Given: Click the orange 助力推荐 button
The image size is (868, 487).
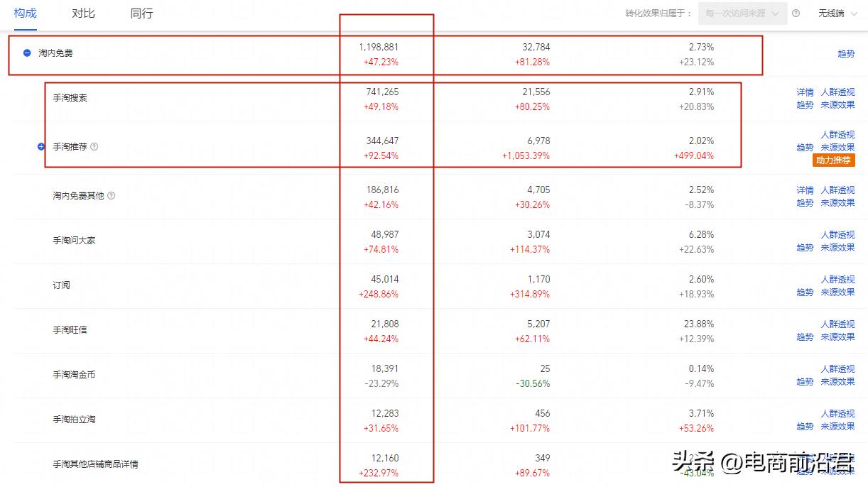Looking at the screenshot, I should click(x=833, y=160).
